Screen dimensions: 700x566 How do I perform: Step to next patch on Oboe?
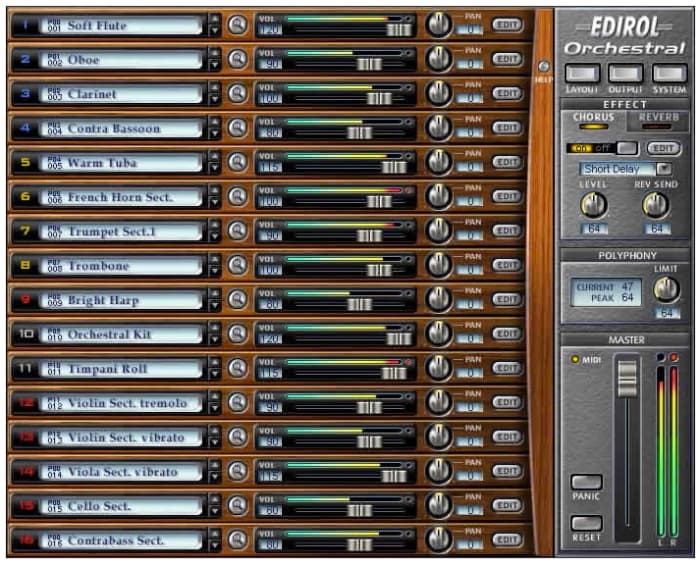pyautogui.click(x=215, y=65)
